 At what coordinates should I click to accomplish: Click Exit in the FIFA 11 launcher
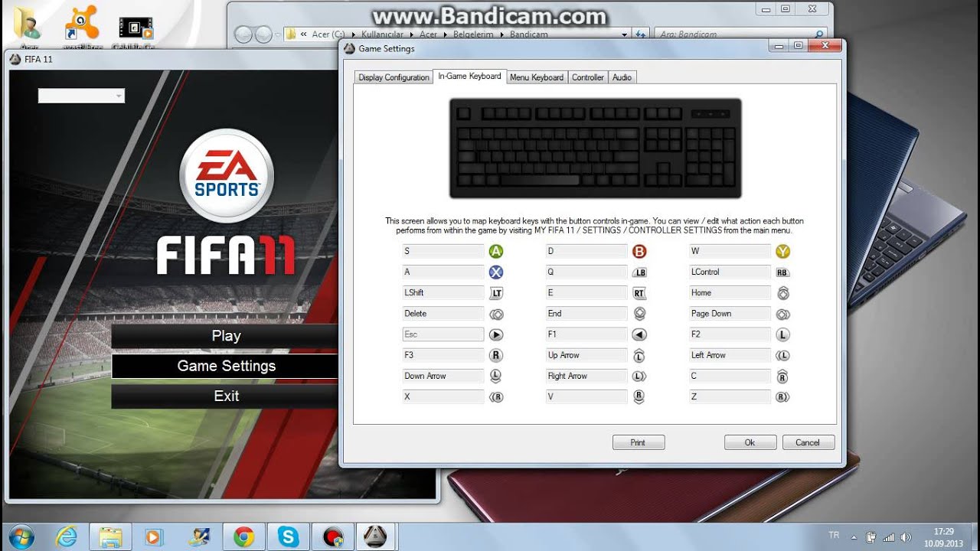coord(226,396)
